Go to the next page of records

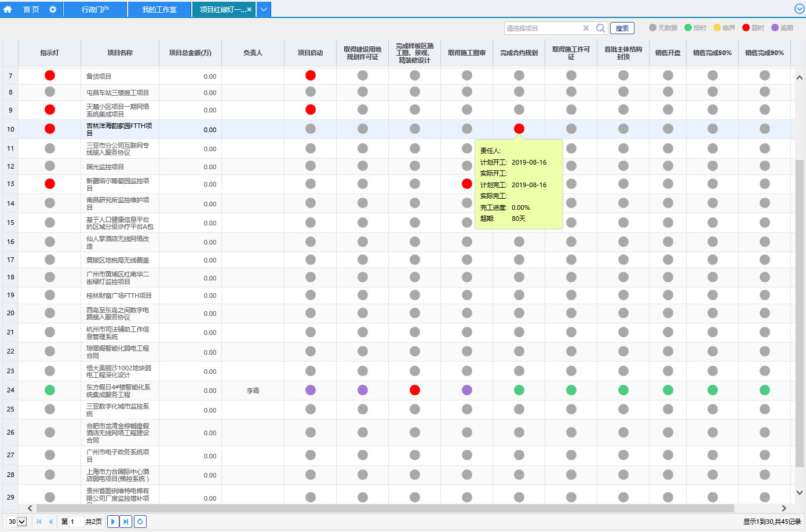[113, 522]
